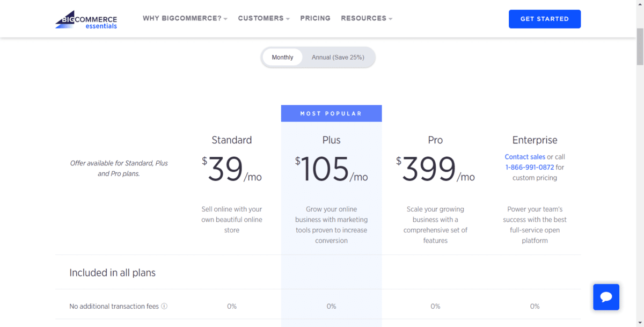Click the Standard plan description text
644x327 pixels.
(232, 220)
